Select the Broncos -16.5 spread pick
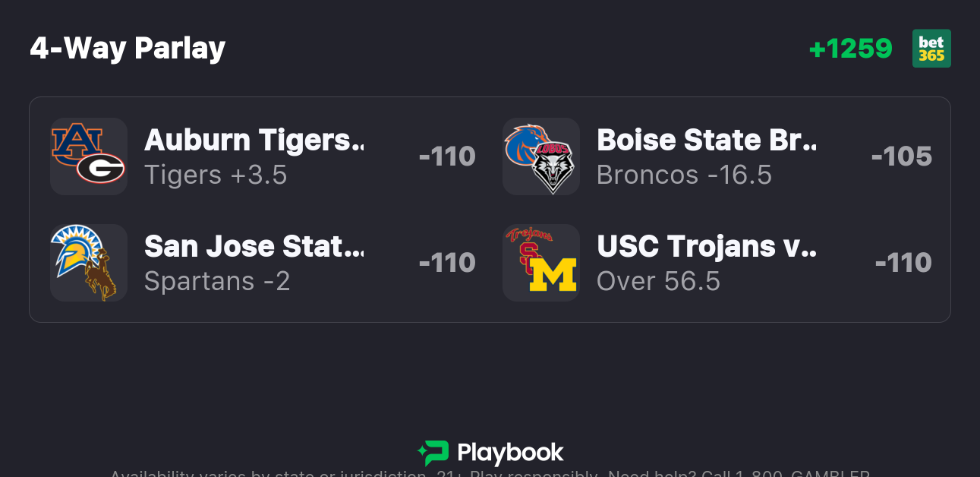The height and width of the screenshot is (477, 980). point(684,175)
